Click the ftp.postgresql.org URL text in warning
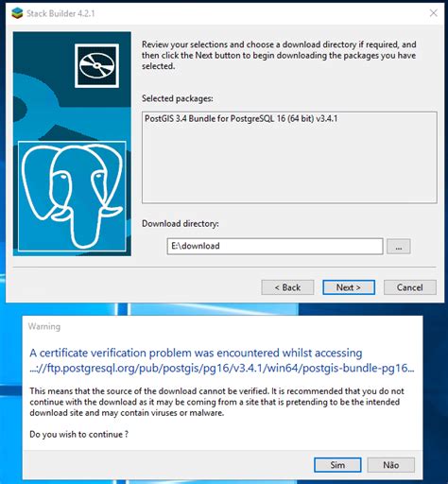This screenshot has height=484, width=448. tap(222, 368)
